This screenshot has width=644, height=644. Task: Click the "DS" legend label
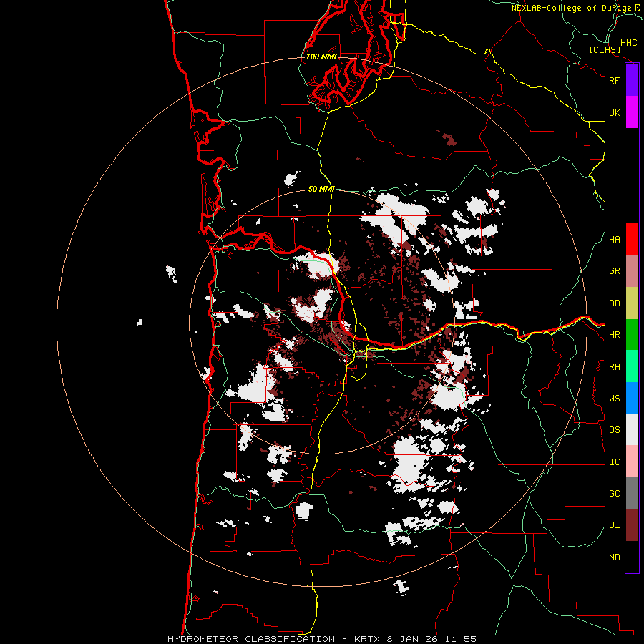pos(614,429)
